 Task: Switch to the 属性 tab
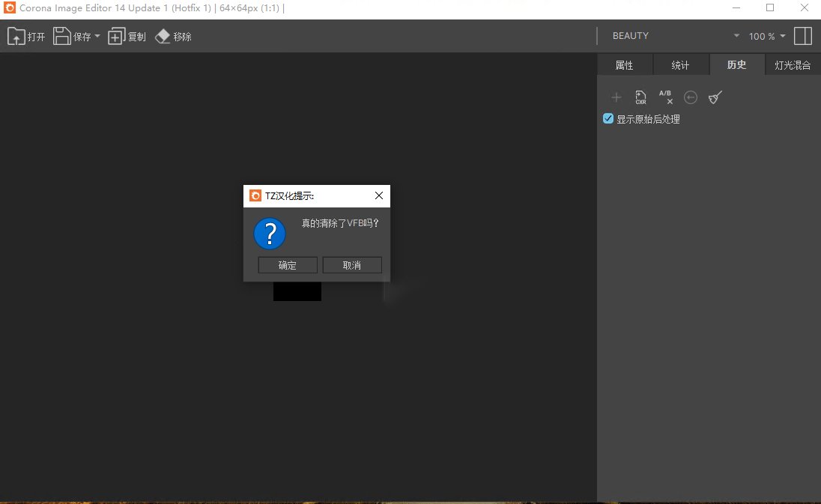625,65
